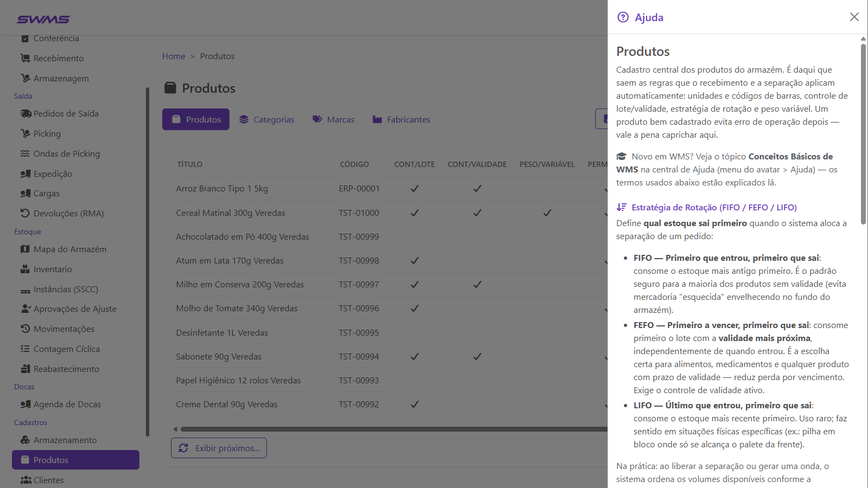Click the Movimentações history icon
This screenshot has width=868, height=488.
25,329
